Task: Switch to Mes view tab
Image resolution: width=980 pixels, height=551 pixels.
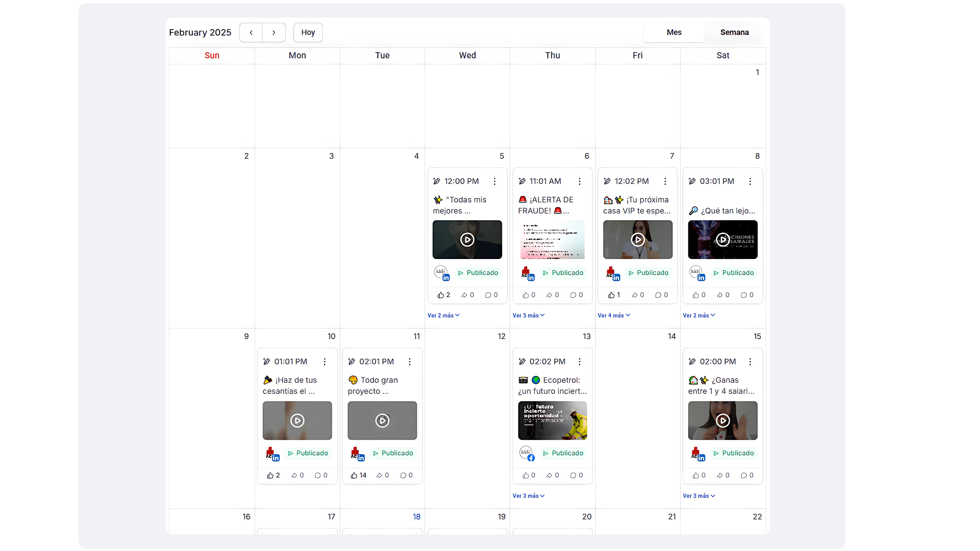Action: 674,32
